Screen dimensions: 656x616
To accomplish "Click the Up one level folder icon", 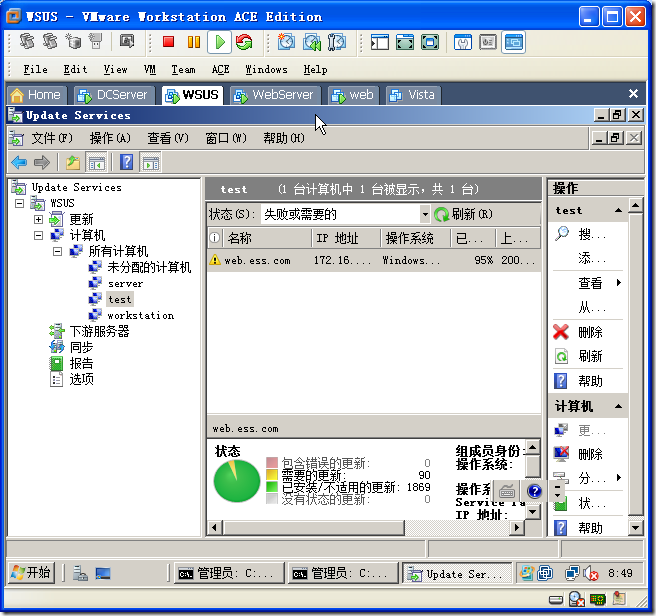I will pyautogui.click(x=73, y=162).
